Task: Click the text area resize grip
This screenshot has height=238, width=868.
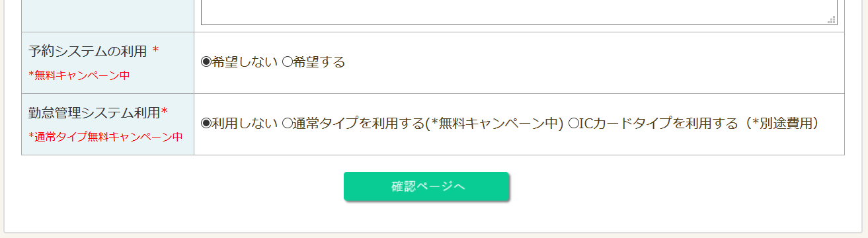Action: click(833, 20)
